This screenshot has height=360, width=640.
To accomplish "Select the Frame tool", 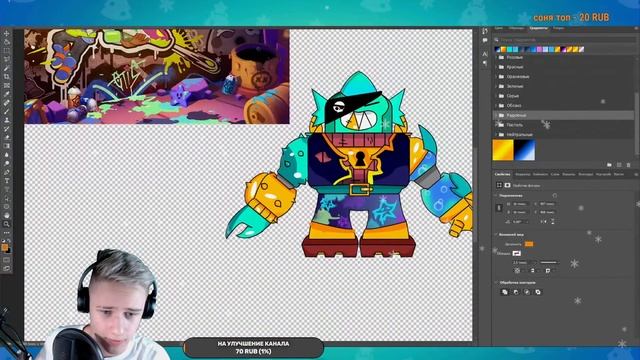I will (x=7, y=85).
